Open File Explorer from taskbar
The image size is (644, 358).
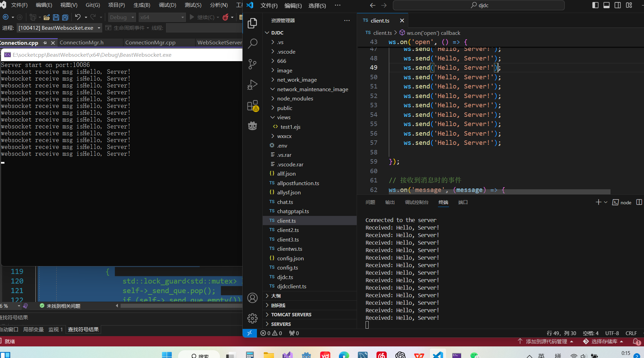[269, 355]
